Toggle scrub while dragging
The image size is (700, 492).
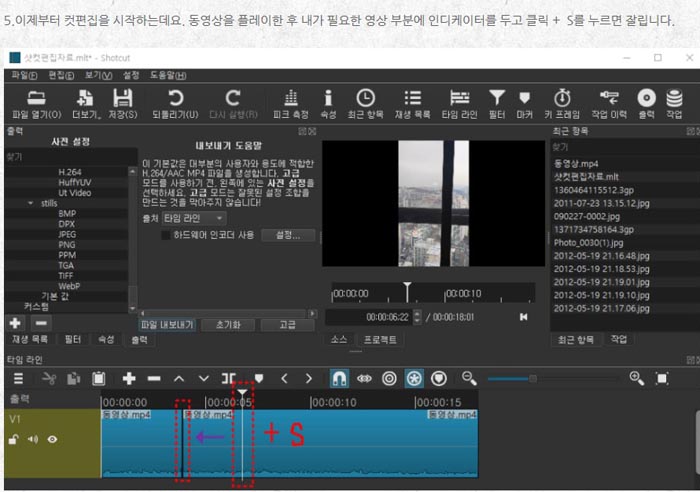coord(364,379)
